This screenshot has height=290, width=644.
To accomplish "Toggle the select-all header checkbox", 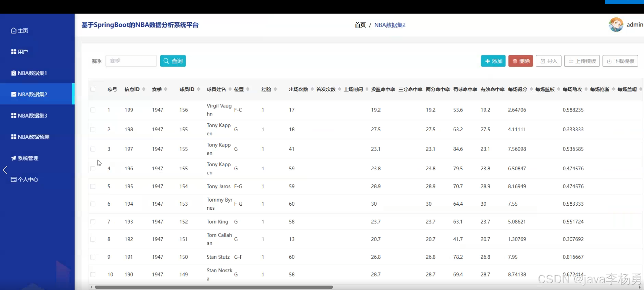I will [x=93, y=89].
